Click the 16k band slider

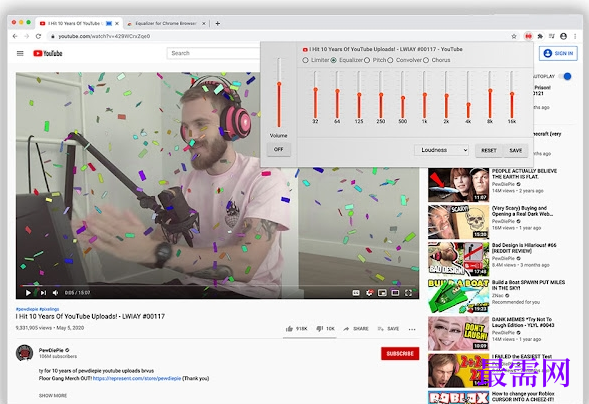coord(512,94)
